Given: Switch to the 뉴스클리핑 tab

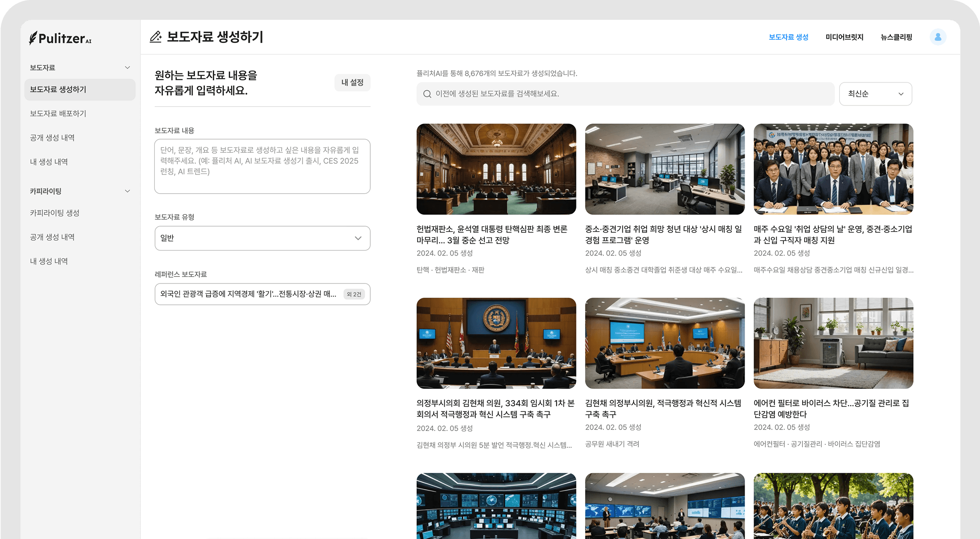Looking at the screenshot, I should click(896, 37).
